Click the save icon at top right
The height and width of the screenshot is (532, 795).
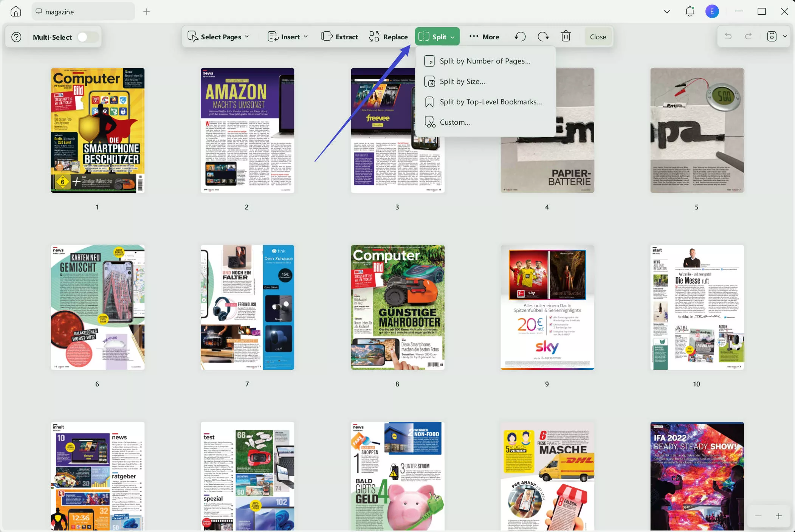pos(772,36)
